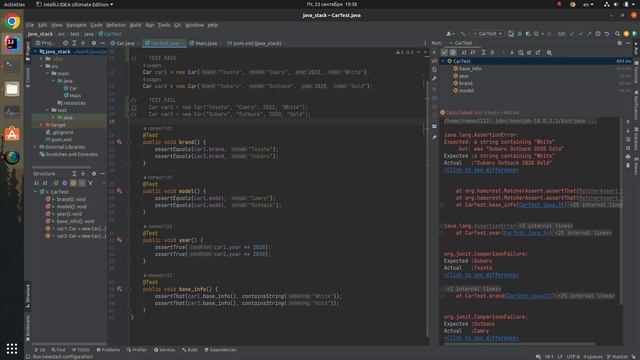The height and width of the screenshot is (360, 640).
Task: Toggle green inherited members filter in Structure
Action: tap(56, 183)
